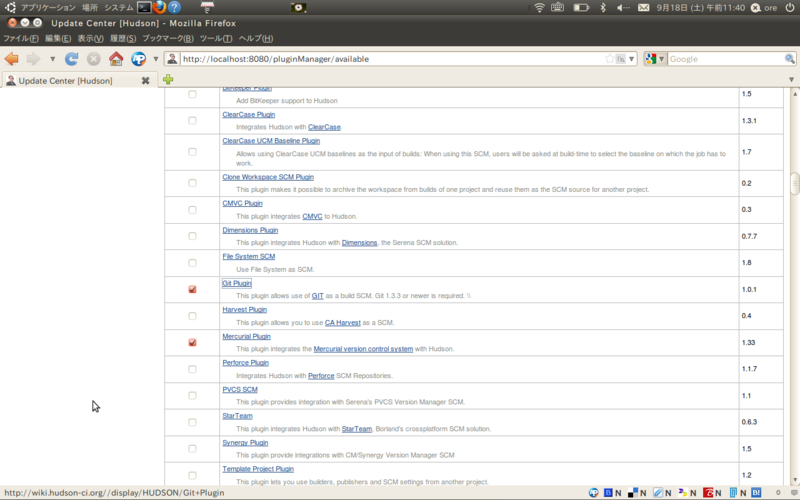800x500 pixels.
Task: Open the Template Project Plugin link
Action: [x=258, y=469]
